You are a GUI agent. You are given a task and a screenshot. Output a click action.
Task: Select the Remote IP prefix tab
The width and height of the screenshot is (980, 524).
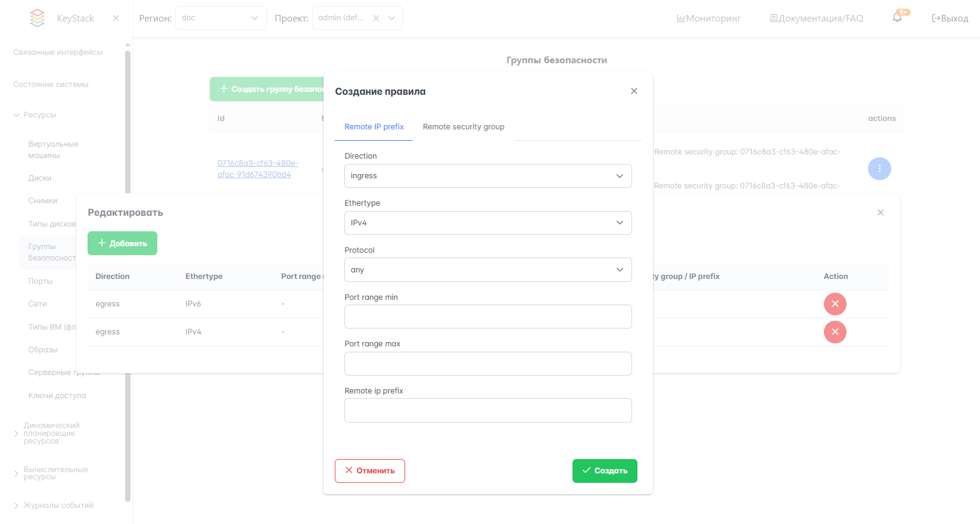click(x=374, y=127)
